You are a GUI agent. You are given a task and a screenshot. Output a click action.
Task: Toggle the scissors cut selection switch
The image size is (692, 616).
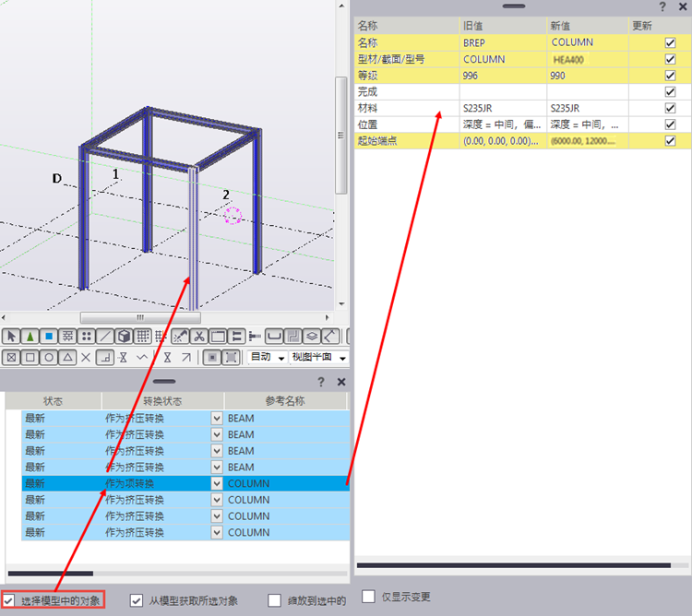point(199,337)
